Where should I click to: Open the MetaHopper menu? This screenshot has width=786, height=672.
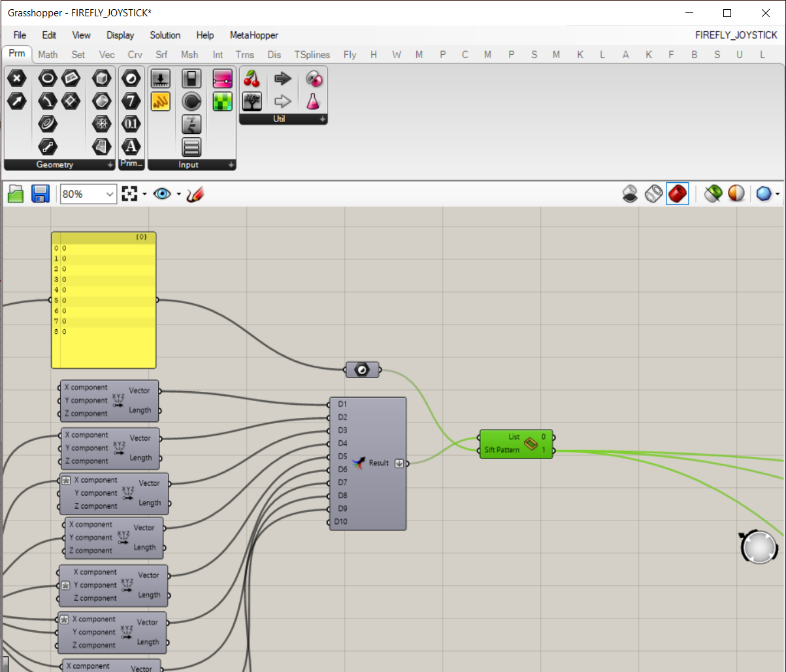click(x=254, y=35)
